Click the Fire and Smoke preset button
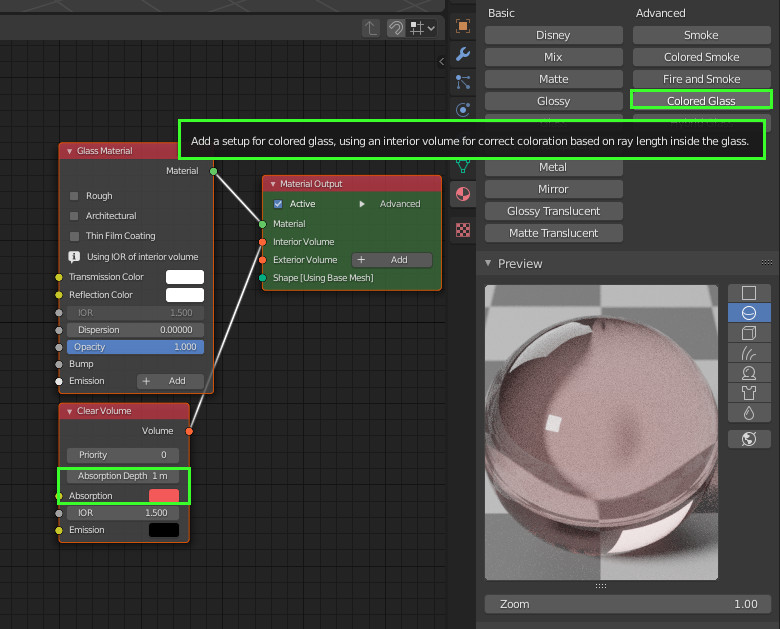Image resolution: width=780 pixels, height=629 pixels. pyautogui.click(x=701, y=79)
